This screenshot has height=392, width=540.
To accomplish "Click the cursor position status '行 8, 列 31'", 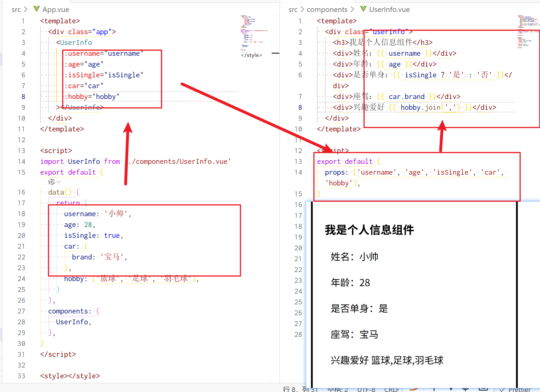I will (x=300, y=389).
